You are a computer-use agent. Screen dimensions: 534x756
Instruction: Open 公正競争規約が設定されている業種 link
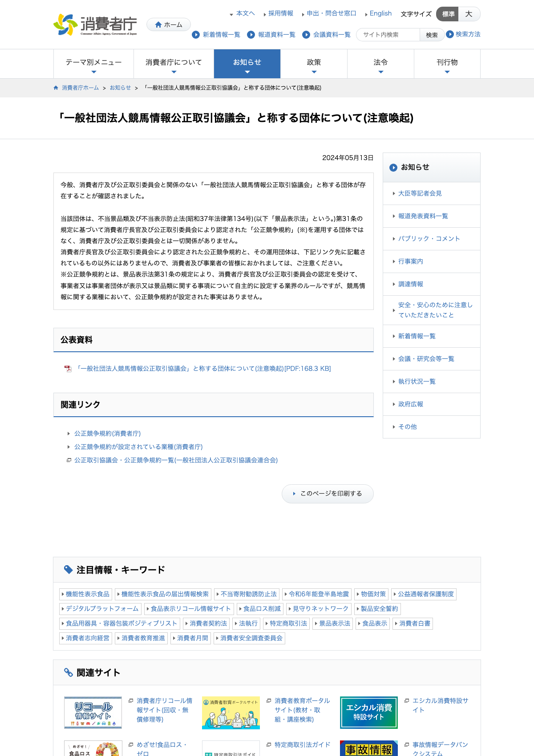[x=138, y=447]
